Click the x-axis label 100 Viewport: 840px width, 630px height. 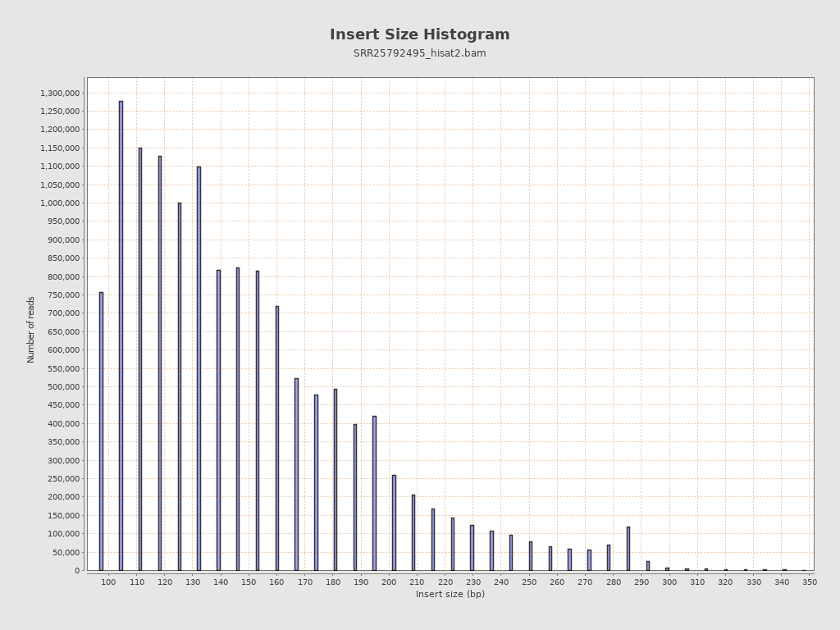pos(109,582)
